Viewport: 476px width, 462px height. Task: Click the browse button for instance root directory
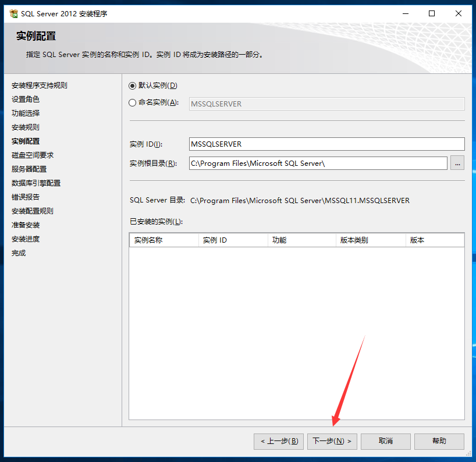coord(457,164)
